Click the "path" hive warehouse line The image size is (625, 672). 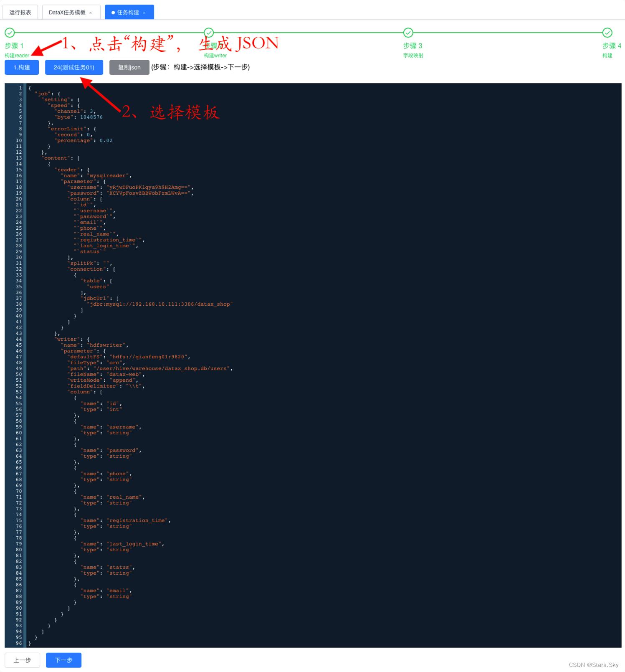tap(150, 368)
